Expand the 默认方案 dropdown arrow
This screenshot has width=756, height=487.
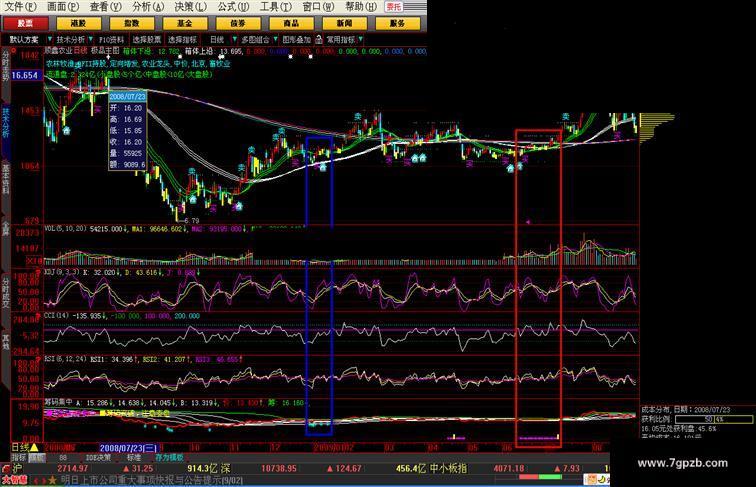click(x=49, y=39)
